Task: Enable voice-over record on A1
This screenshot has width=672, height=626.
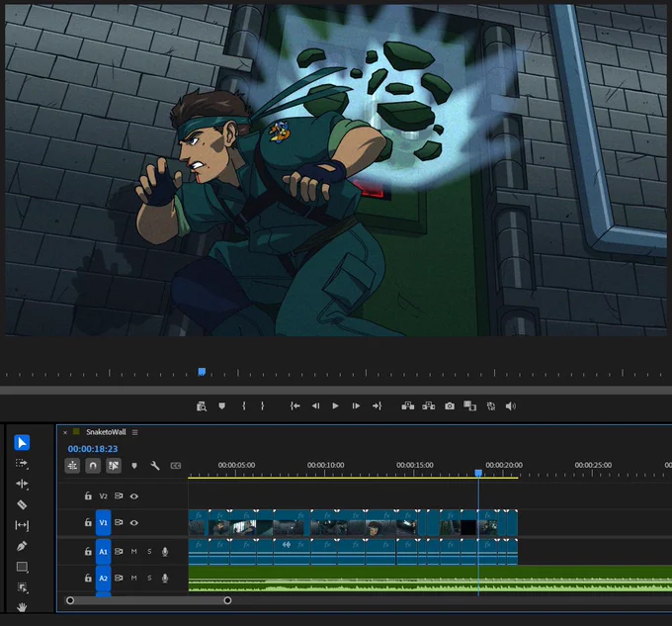Action: pos(165,552)
